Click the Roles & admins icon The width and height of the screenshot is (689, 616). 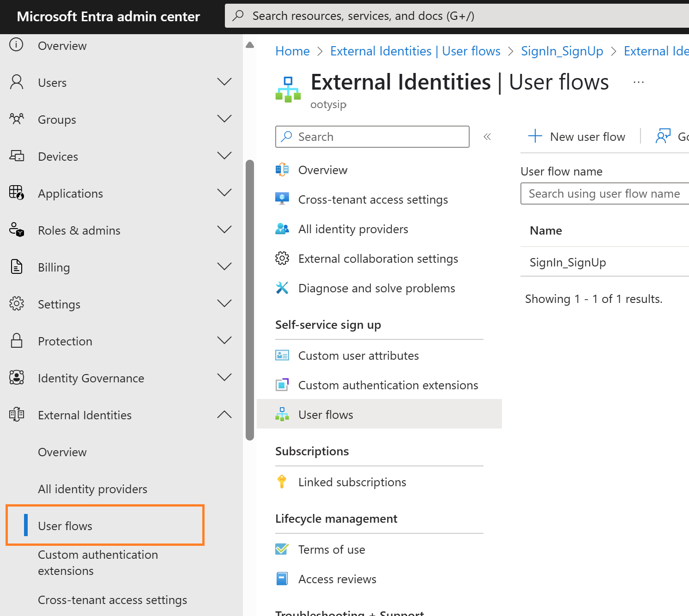pyautogui.click(x=17, y=229)
